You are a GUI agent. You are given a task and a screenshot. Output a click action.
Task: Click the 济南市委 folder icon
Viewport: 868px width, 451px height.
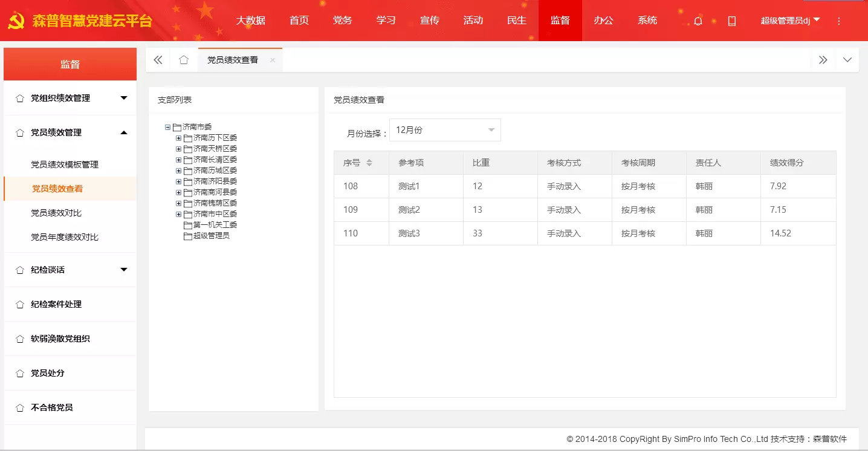(177, 128)
